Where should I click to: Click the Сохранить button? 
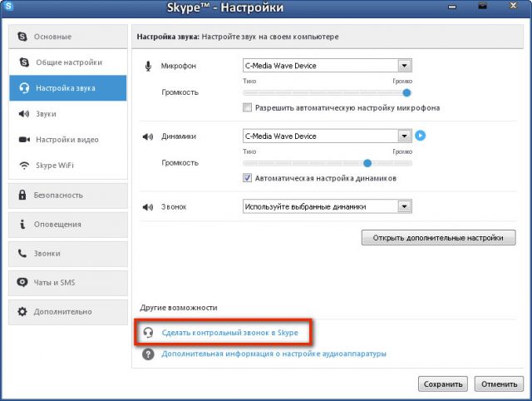(x=443, y=384)
